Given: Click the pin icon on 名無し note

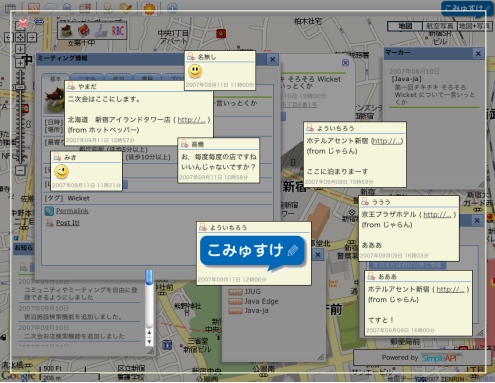Looking at the screenshot, I should pos(191,57).
